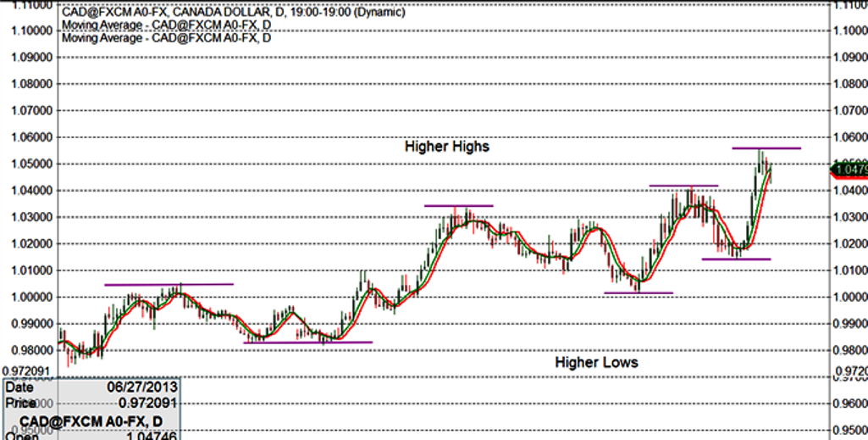The image size is (868, 440).
Task: Select the purple high line near 1.005
Action: pyautogui.click(x=169, y=284)
